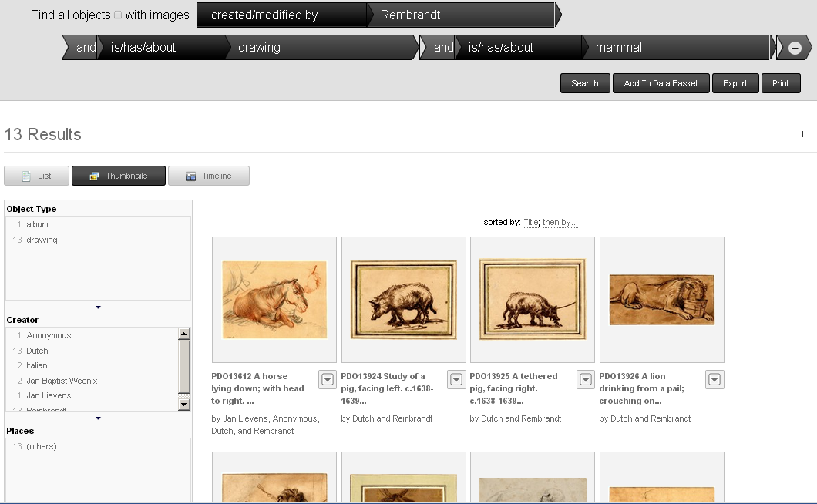Click the Search button
817x504 pixels.
584,83
